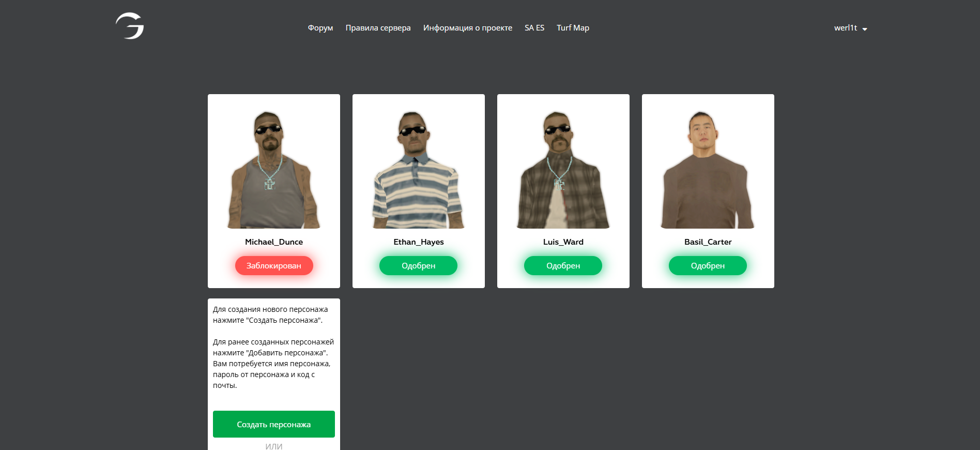980x450 pixels.
Task: Open the Turf Map link
Action: (573, 28)
